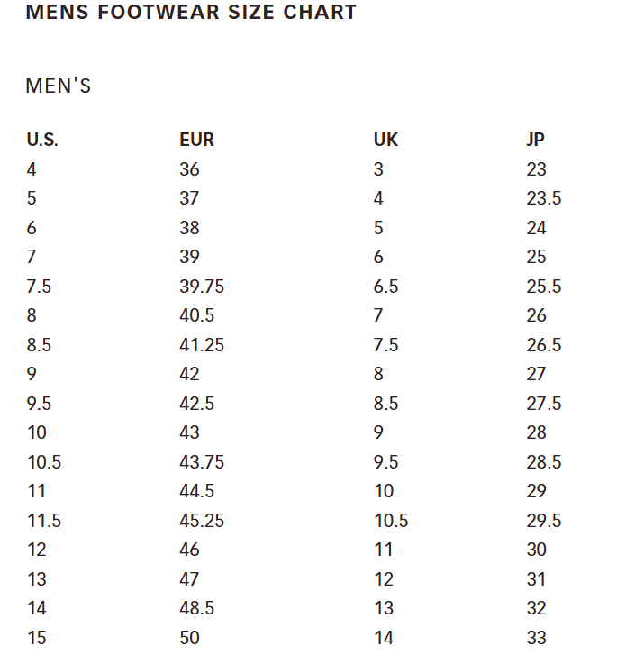Select EUR size 43.75 cell
The width and height of the screenshot is (644, 655).
pos(202,462)
